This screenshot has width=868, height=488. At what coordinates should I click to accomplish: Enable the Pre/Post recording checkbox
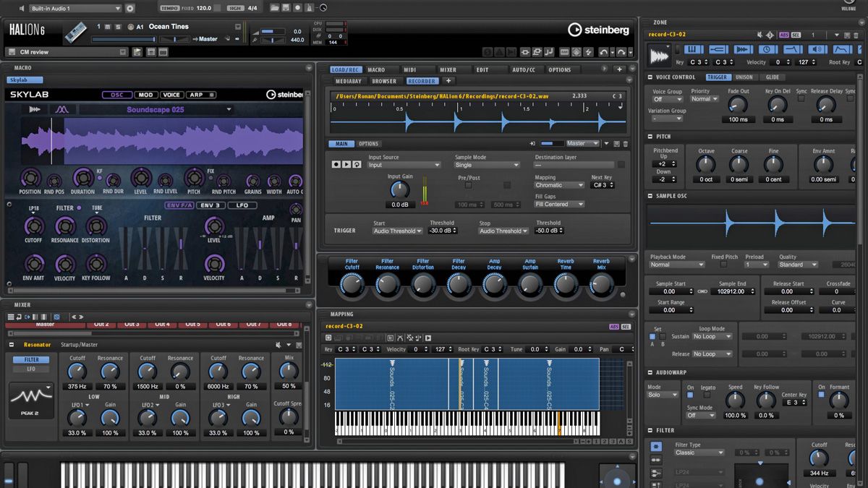tap(468, 186)
